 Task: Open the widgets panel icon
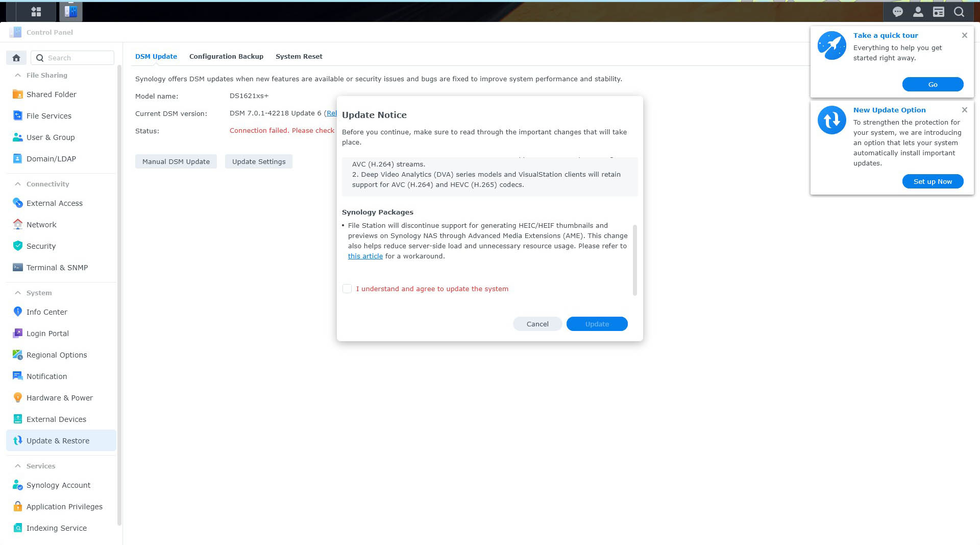[938, 12]
